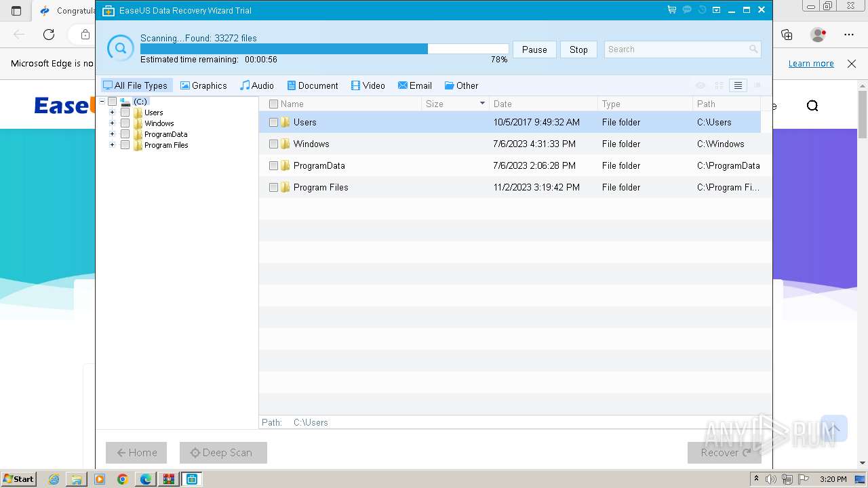Collapse the (C:) drive node
This screenshot has height=488, width=868.
click(x=102, y=102)
